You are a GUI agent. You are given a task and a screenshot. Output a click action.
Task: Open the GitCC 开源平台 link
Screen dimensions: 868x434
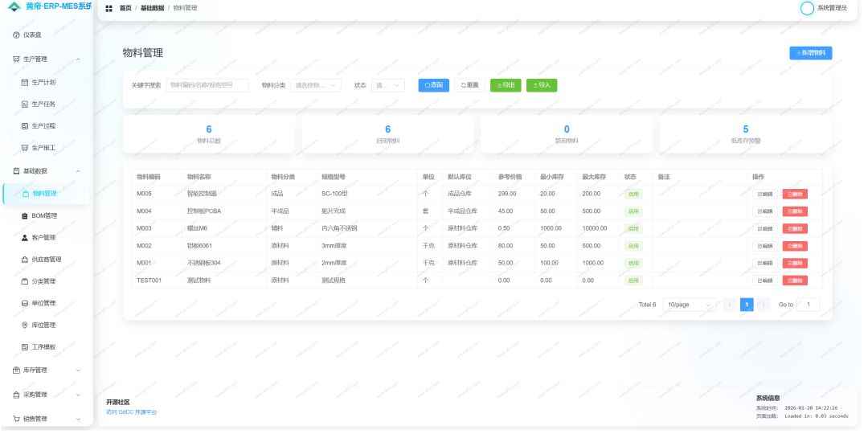132,412
